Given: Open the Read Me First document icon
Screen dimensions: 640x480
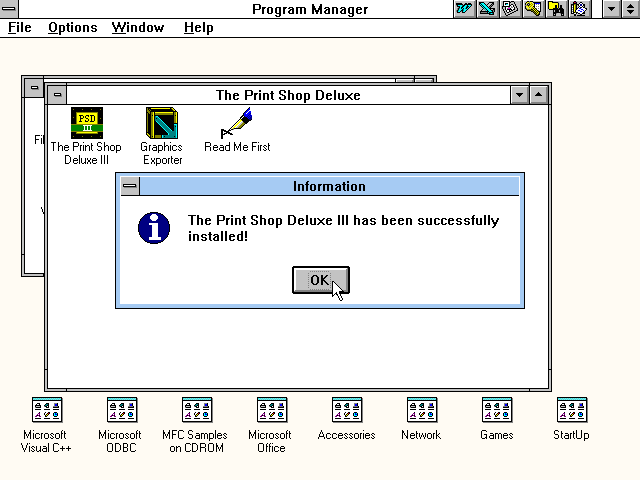Looking at the screenshot, I should tap(237, 123).
